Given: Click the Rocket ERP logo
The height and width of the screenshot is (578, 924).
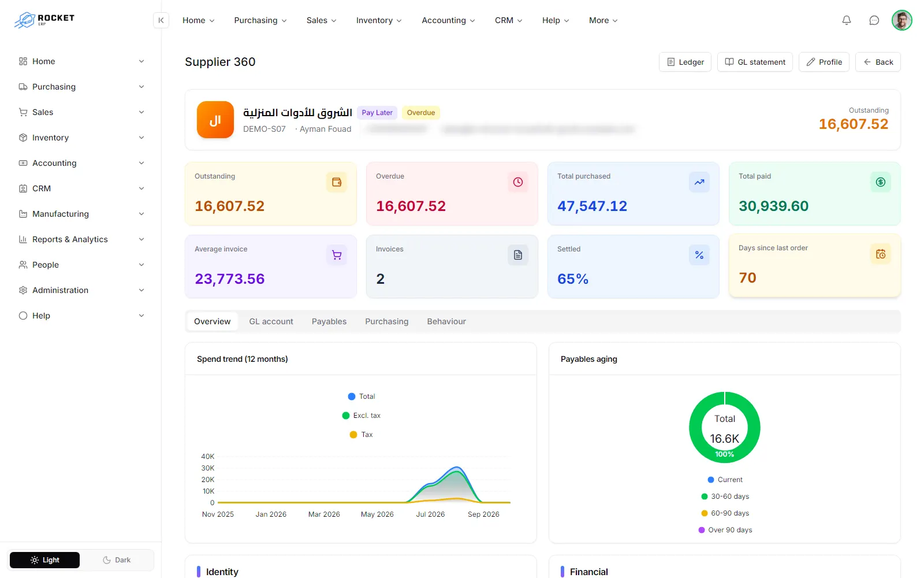Looking at the screenshot, I should click(x=44, y=20).
